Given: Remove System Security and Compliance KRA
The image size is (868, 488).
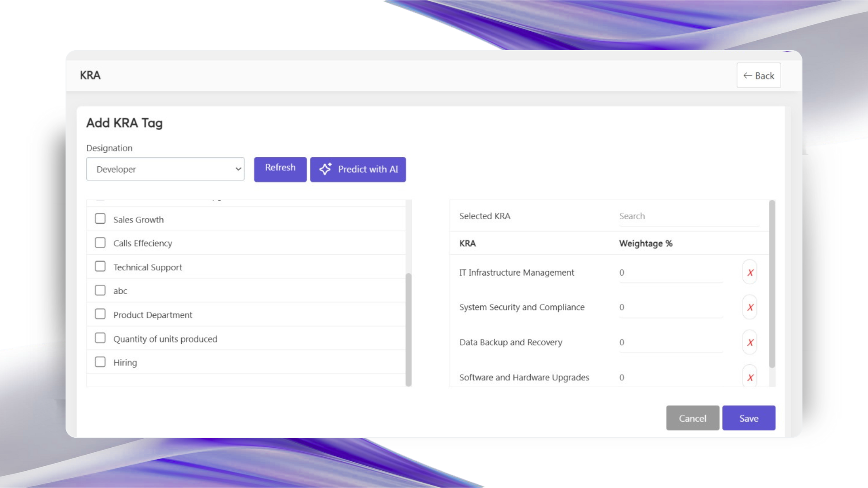Looking at the screenshot, I should coord(750,307).
